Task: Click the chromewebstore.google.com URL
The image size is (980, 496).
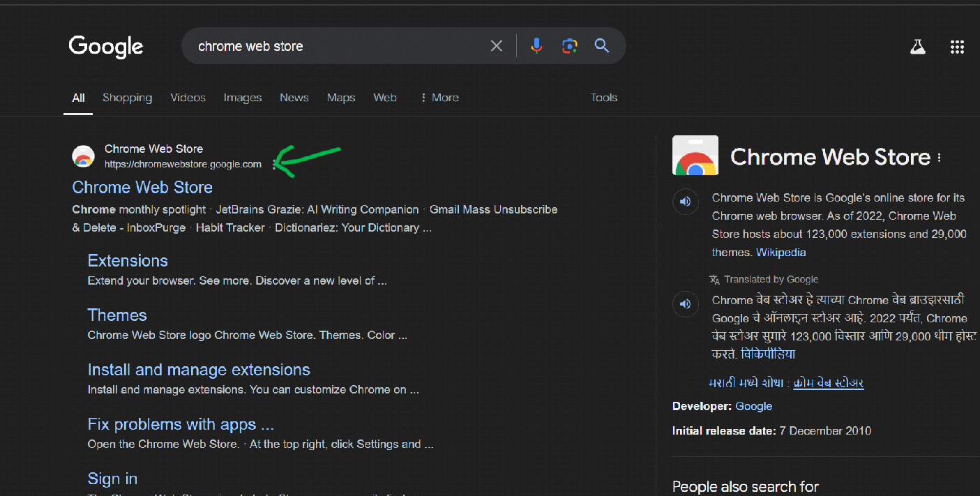Action: coord(183,165)
